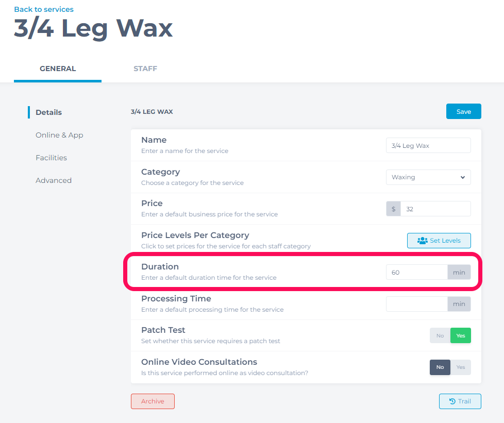Open the Online & App section
The height and width of the screenshot is (423, 504).
(x=59, y=135)
